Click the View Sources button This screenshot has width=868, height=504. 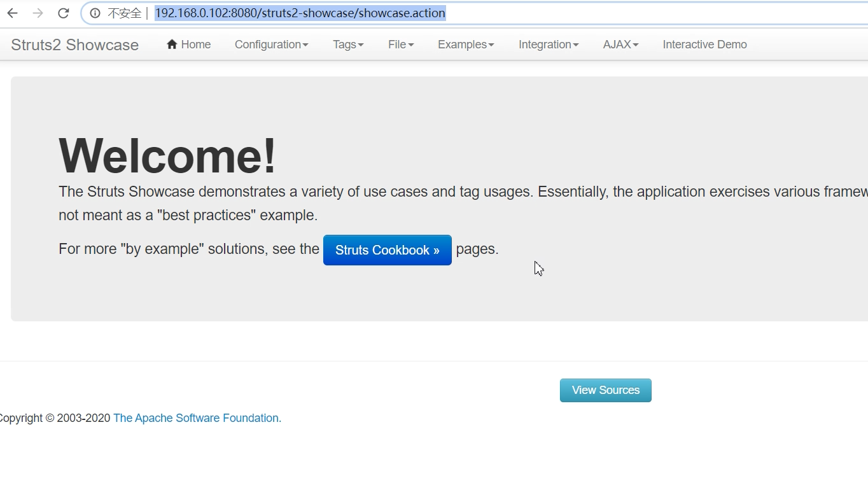606,390
